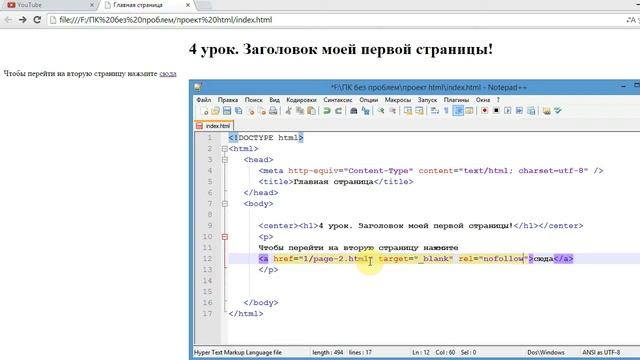Open the Окна menu

pyautogui.click(x=482, y=100)
